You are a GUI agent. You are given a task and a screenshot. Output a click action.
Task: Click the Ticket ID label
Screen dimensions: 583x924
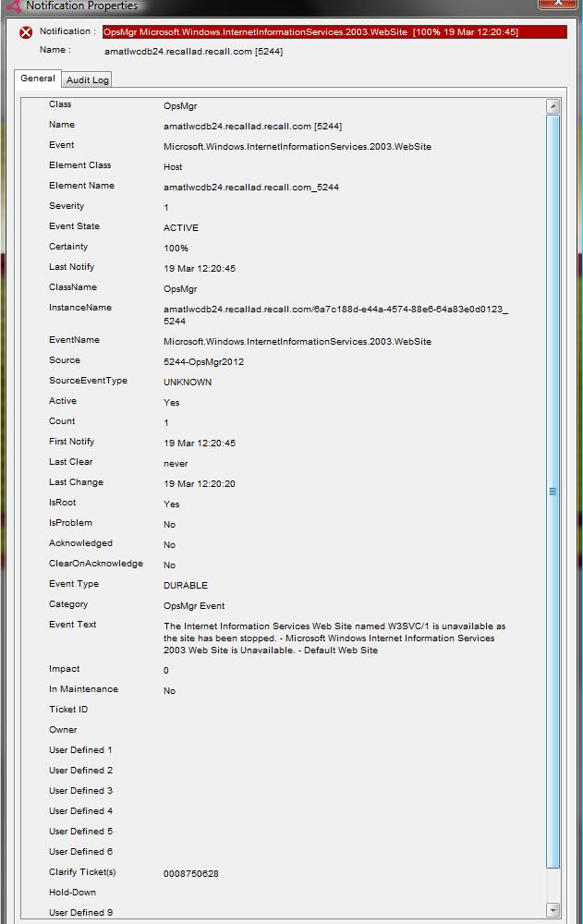pyautogui.click(x=68, y=710)
